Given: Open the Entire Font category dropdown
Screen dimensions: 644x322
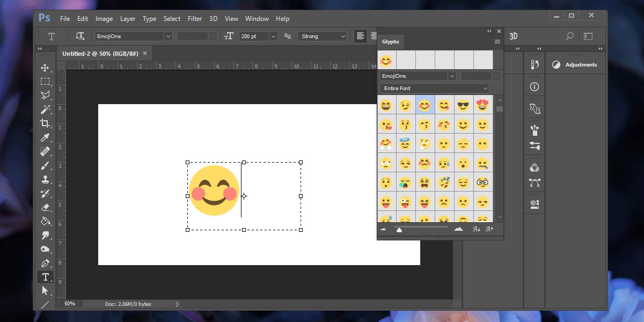Looking at the screenshot, I should (x=434, y=87).
